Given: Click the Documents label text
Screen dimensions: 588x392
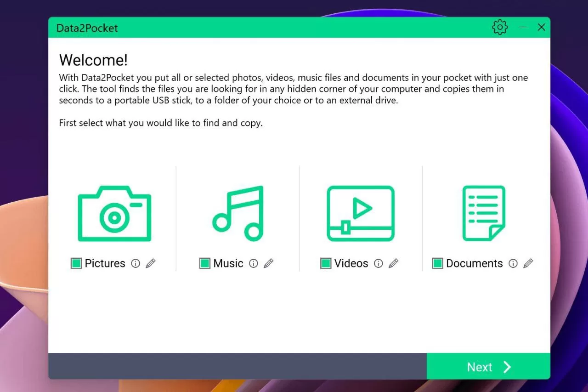Looking at the screenshot, I should pos(475,263).
